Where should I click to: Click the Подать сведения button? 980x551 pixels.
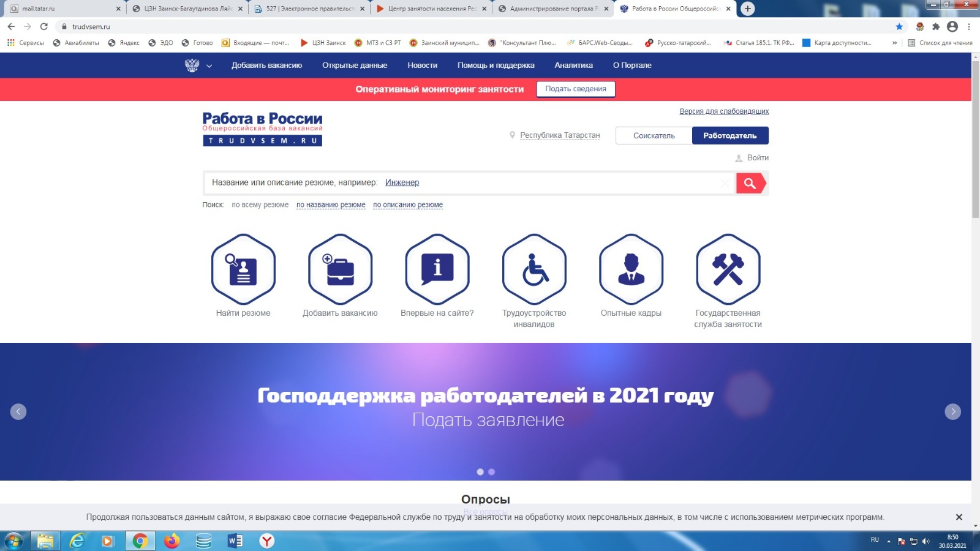[x=575, y=89]
